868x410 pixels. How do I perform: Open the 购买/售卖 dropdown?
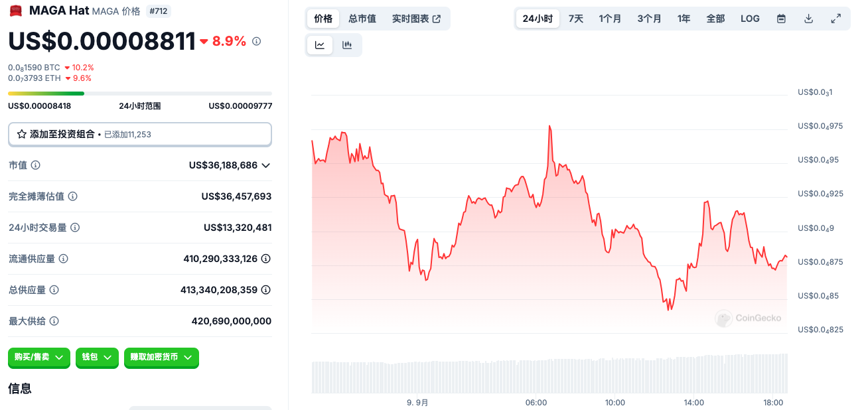click(39, 357)
